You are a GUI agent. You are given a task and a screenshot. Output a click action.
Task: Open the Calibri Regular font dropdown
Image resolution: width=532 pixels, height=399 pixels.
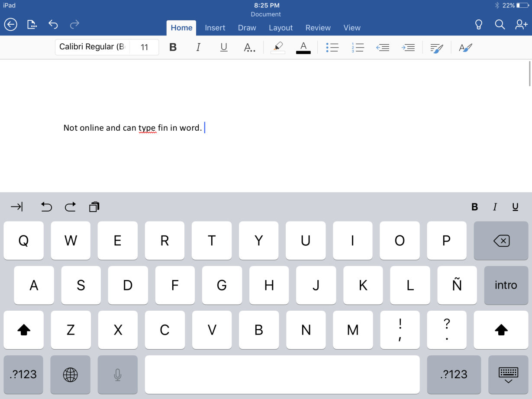click(93, 47)
